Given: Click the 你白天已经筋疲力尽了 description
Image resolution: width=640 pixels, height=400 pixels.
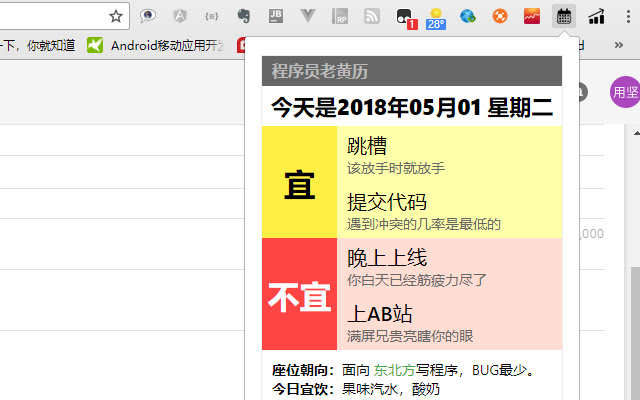Looking at the screenshot, I should (417, 280).
